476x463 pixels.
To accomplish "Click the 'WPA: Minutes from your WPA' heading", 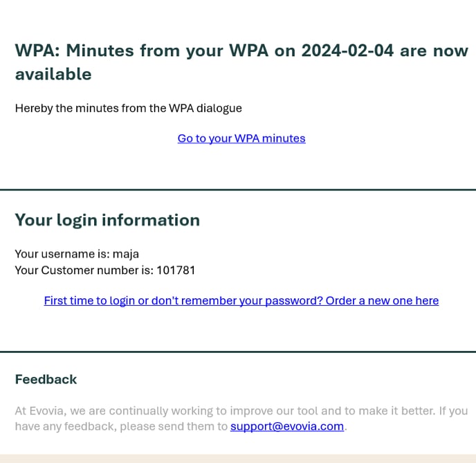I will click(x=142, y=51).
